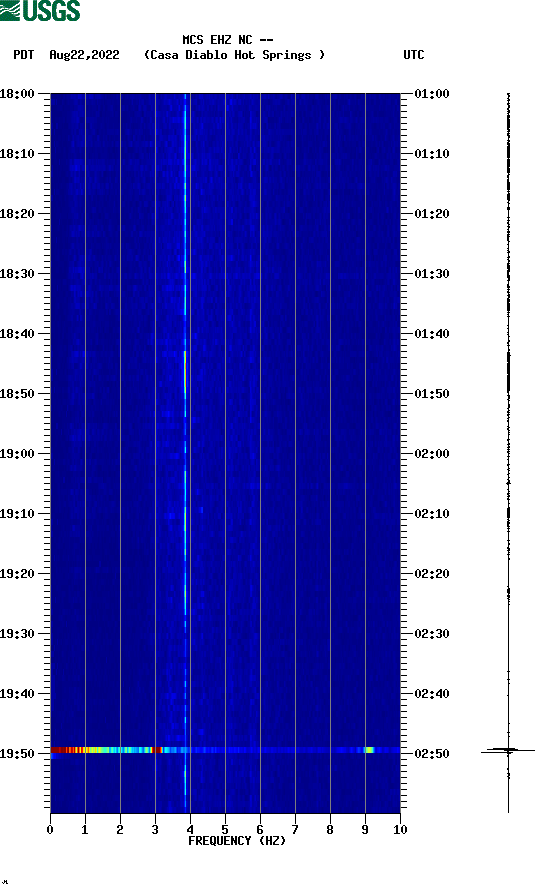Image resolution: width=552 pixels, height=893 pixels.
Task: Click the 'PDT' timezone label
Action: coord(23,55)
